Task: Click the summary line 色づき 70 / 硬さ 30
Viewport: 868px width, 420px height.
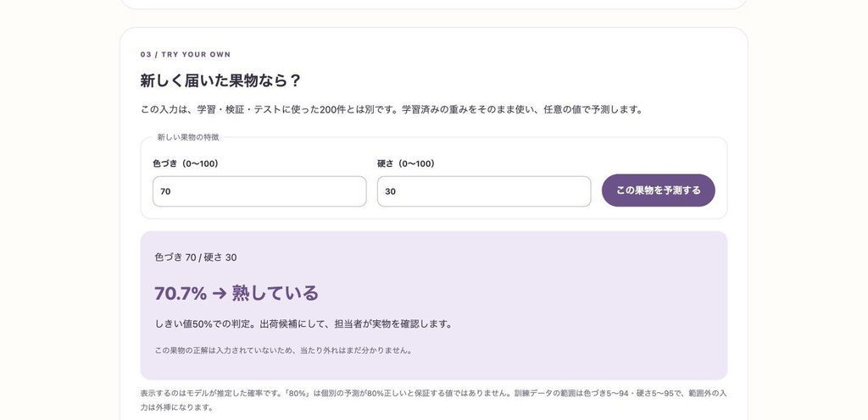Action: pyautogui.click(x=196, y=257)
